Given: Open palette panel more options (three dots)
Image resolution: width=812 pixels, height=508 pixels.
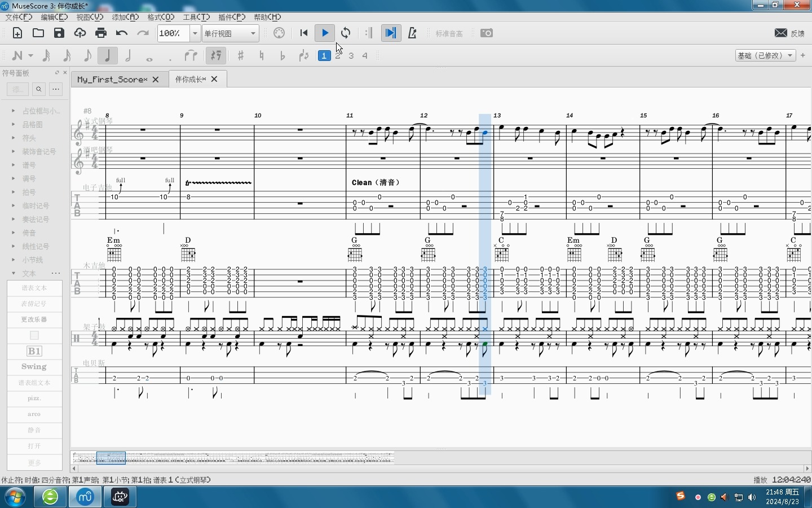Looking at the screenshot, I should click(x=55, y=89).
